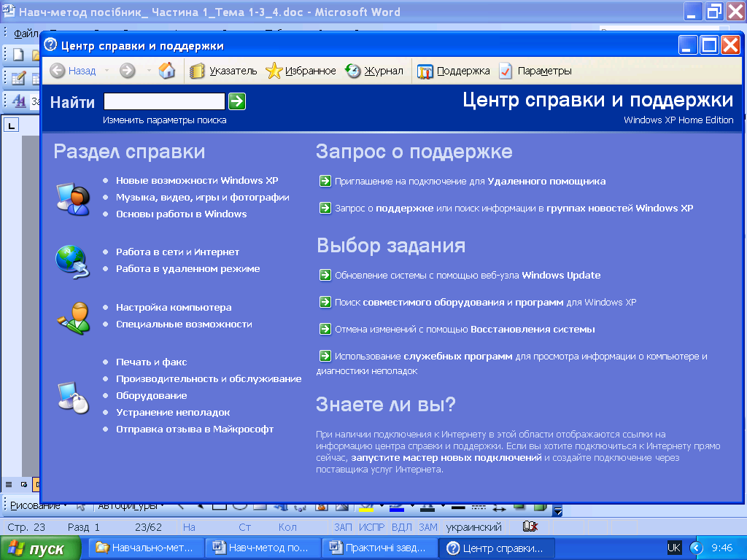The height and width of the screenshot is (560, 747).
Task: Open the Оборудование topic
Action: click(152, 395)
